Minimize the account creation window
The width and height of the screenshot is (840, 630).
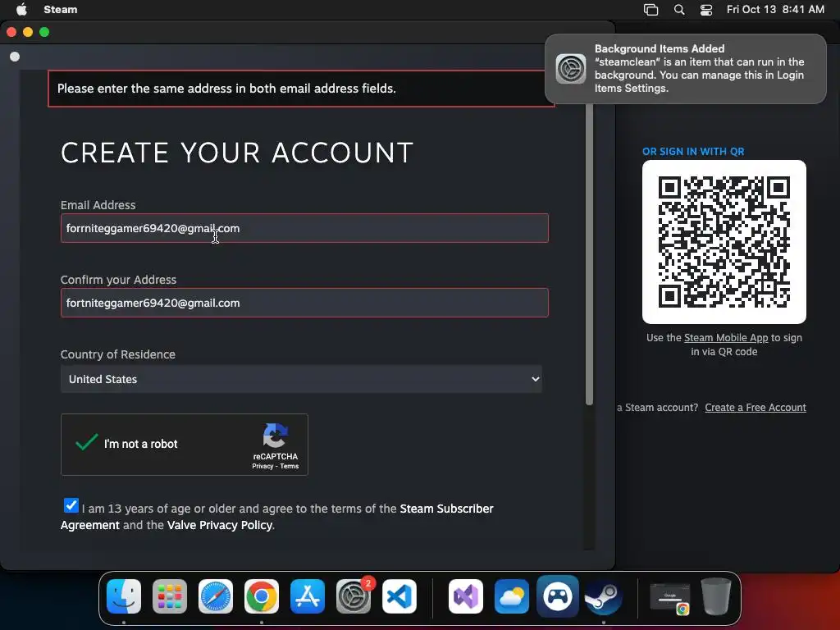click(x=28, y=32)
